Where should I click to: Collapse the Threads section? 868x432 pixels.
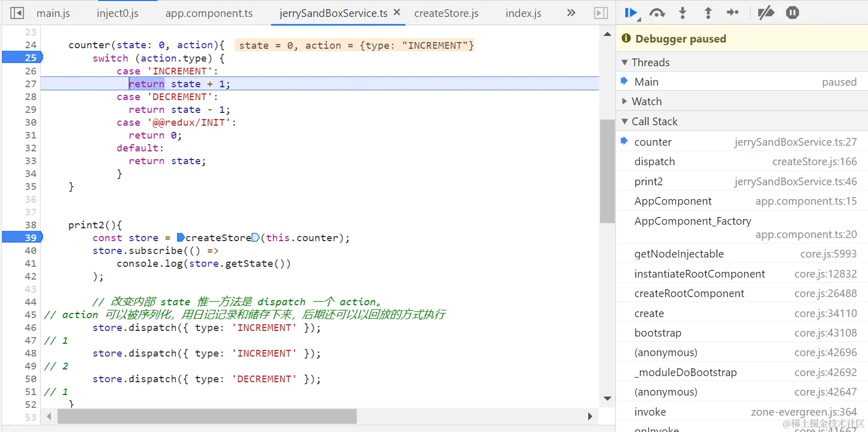tap(742, 62)
